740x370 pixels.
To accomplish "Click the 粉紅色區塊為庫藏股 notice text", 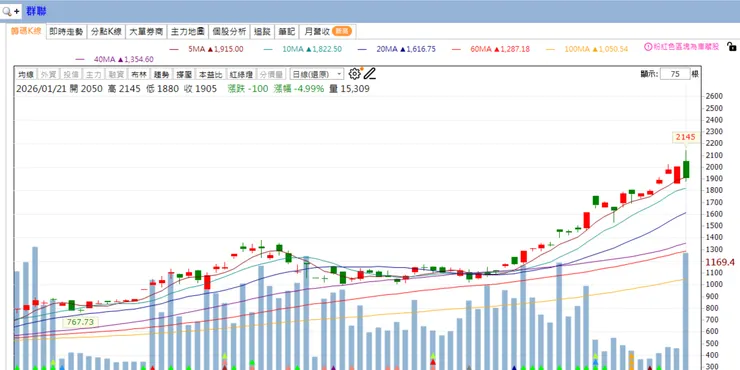I will (x=686, y=47).
